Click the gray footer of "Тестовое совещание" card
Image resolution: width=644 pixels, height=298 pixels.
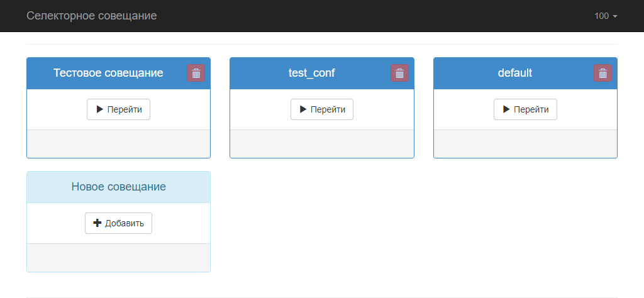click(118, 144)
